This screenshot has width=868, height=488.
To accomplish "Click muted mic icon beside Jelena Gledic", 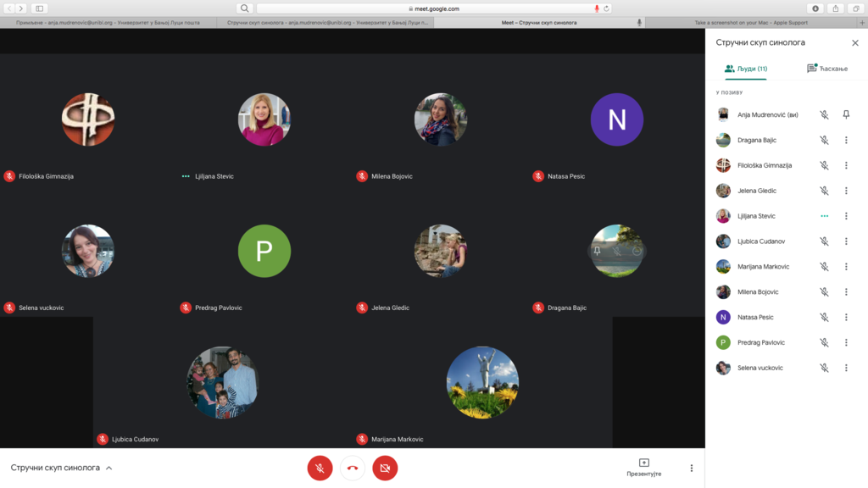I will point(823,191).
